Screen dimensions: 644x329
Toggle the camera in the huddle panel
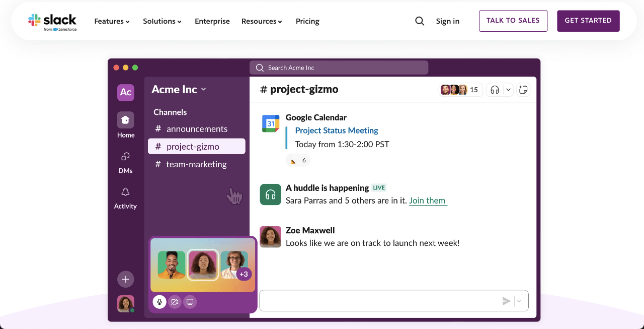[175, 302]
